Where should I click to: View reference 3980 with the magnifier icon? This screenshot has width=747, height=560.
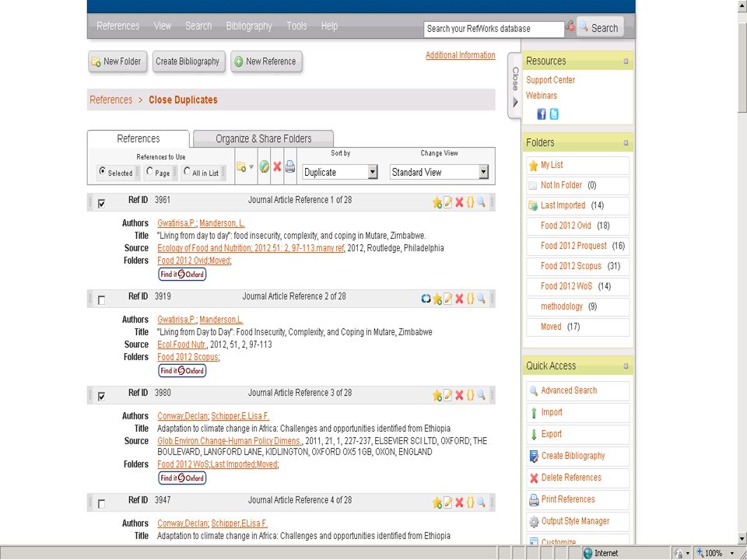coord(481,395)
